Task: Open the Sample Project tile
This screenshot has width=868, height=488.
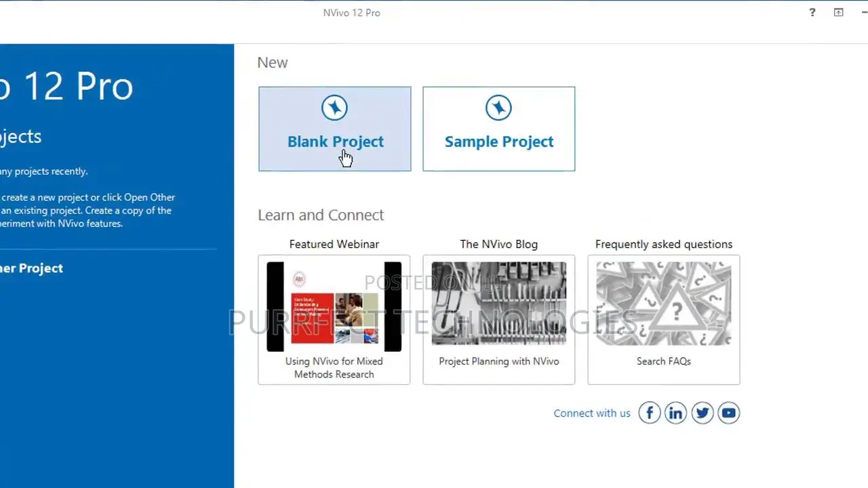Action: (498, 129)
